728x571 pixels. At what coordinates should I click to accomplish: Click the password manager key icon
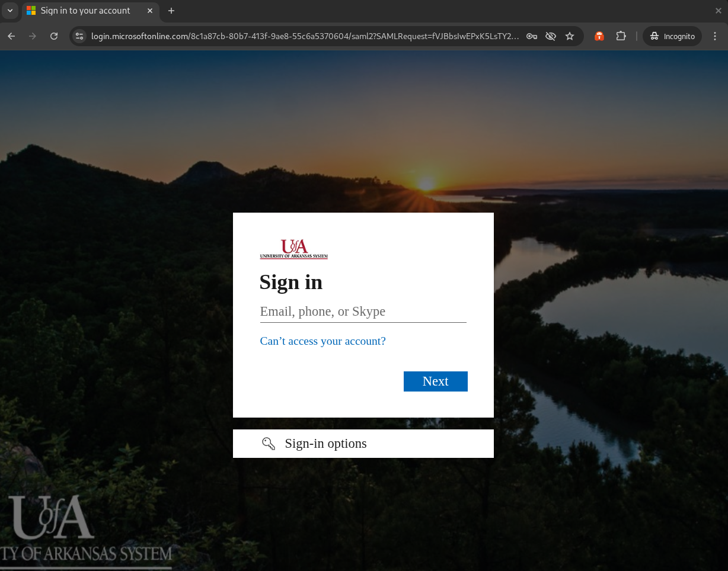532,36
